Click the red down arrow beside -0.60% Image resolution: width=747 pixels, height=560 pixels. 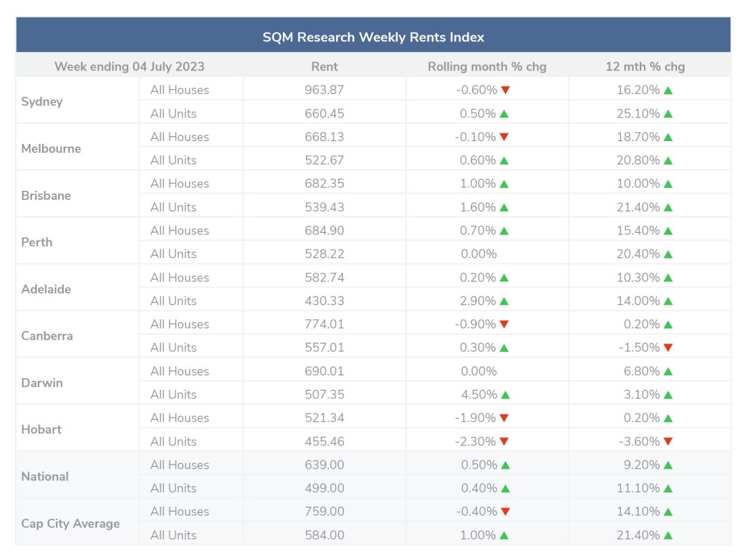click(x=506, y=90)
